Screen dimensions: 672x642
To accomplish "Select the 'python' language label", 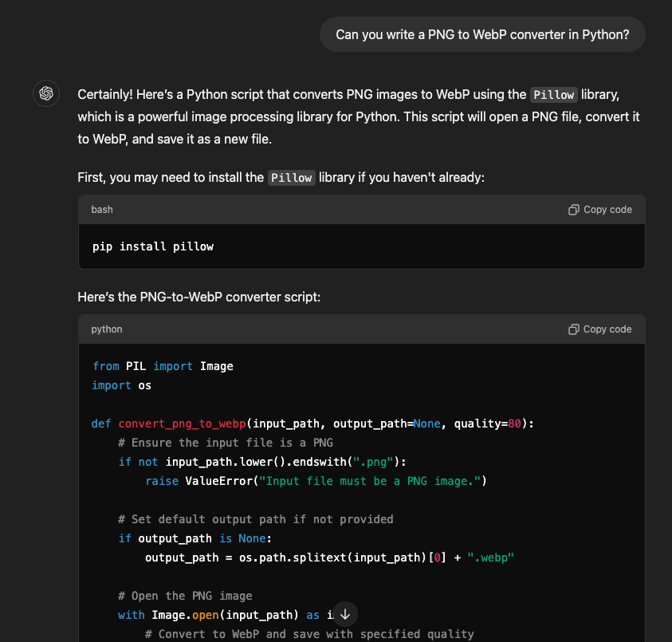I will [x=106, y=329].
